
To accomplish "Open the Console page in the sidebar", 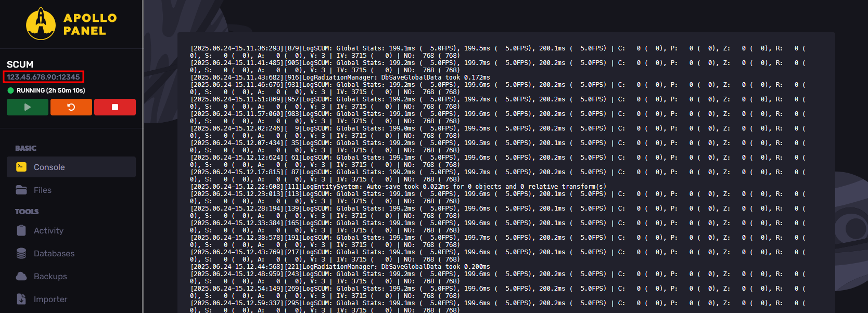I will 71,167.
